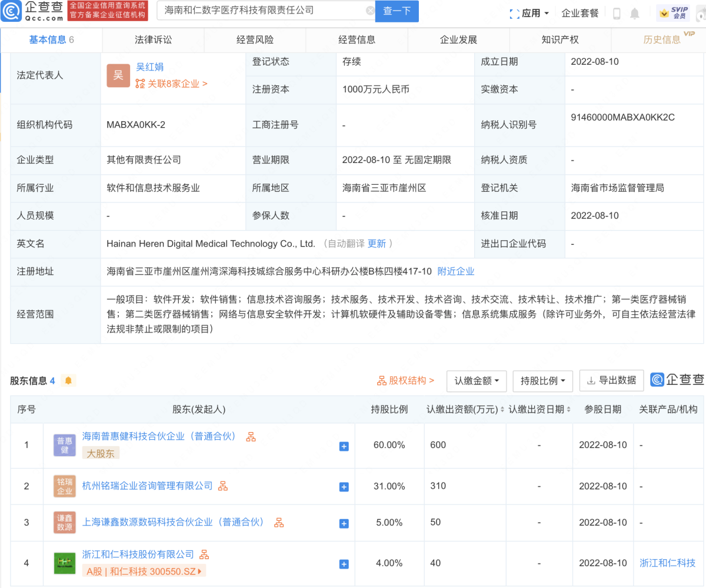The width and height of the screenshot is (706, 588).
Task: Open the notification bell in header
Action: (x=635, y=13)
